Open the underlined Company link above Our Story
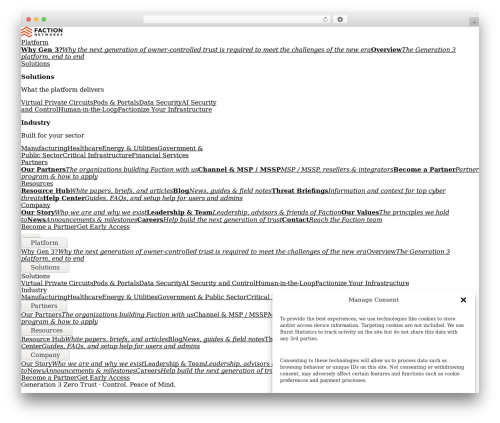This screenshot has width=500, height=423. pos(36,205)
